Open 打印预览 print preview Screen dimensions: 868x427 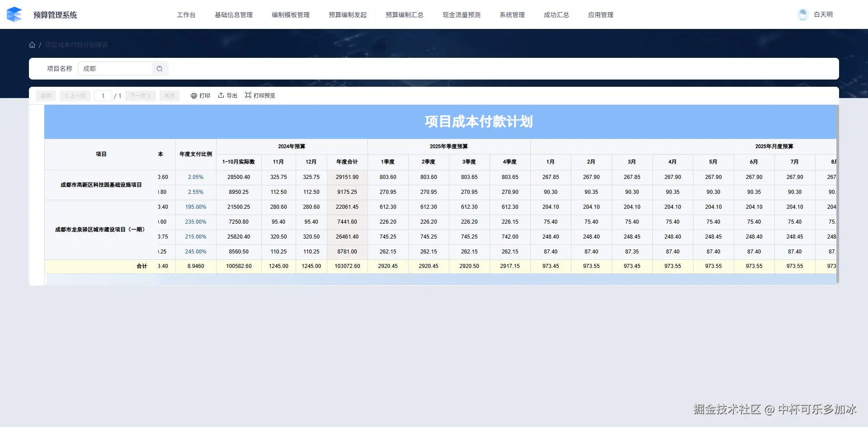pos(260,96)
